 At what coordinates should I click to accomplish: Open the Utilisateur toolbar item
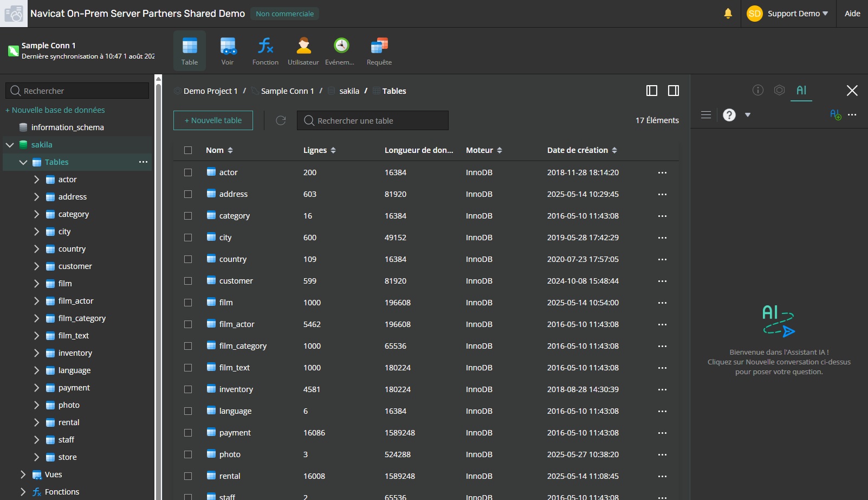pyautogui.click(x=303, y=50)
